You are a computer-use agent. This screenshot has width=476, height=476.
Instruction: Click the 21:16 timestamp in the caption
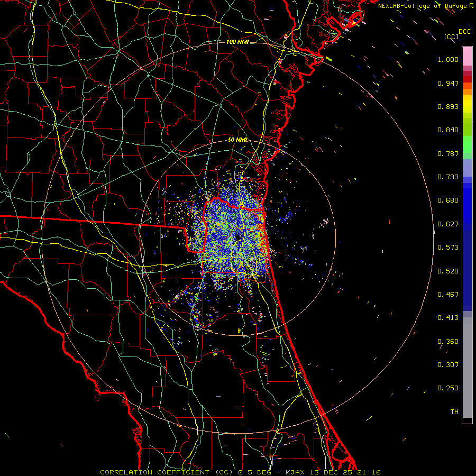(369, 472)
